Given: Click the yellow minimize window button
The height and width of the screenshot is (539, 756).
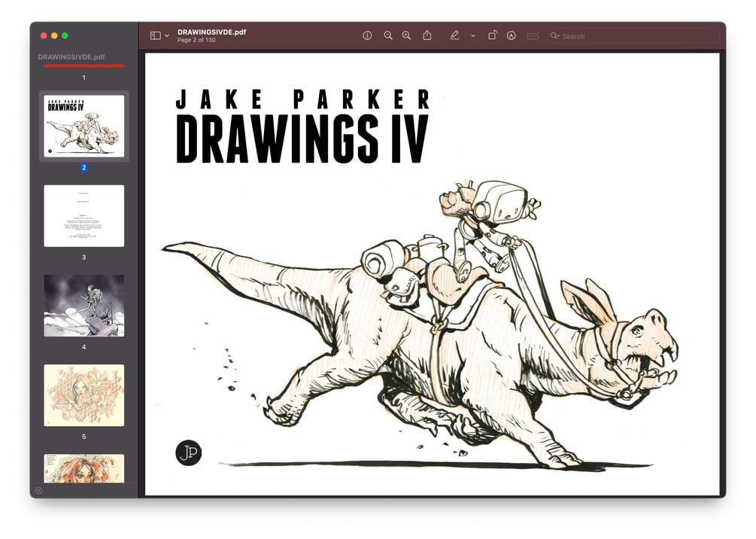Looking at the screenshot, I should pos(54,35).
